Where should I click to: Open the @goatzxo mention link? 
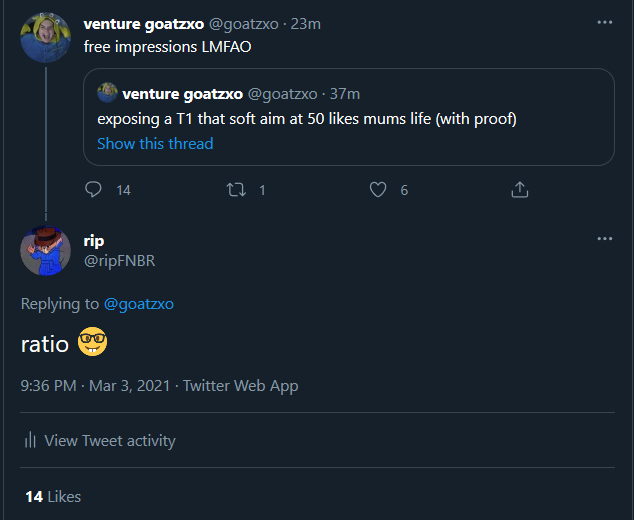[139, 304]
